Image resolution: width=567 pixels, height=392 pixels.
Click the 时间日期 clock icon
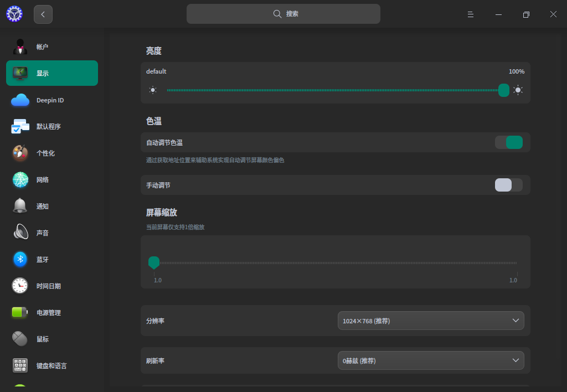tap(20, 286)
